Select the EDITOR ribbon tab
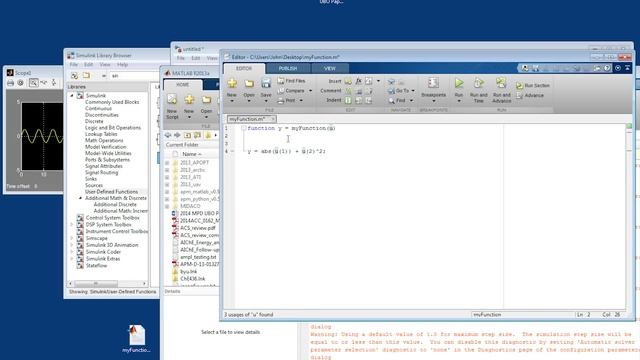 tap(244, 69)
